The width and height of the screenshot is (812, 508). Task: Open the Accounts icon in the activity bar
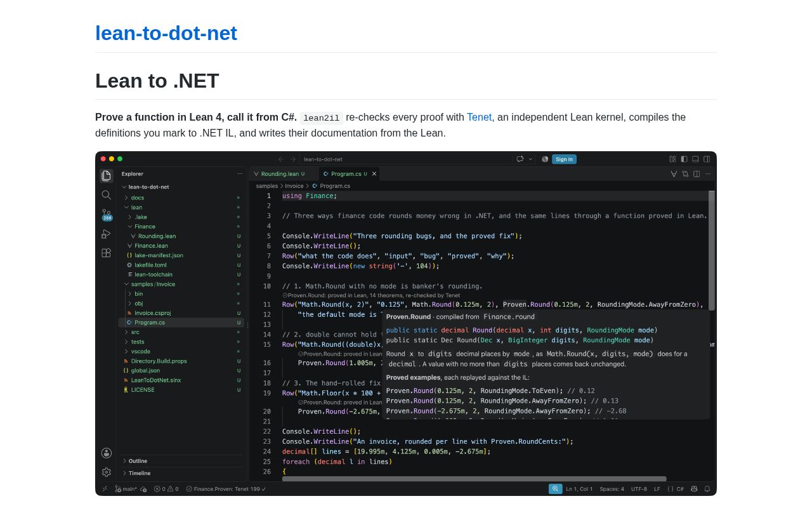click(107, 453)
